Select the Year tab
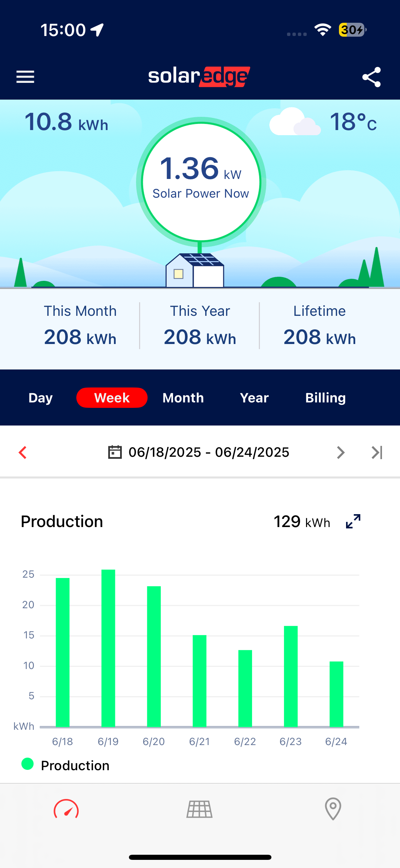 [x=254, y=398]
